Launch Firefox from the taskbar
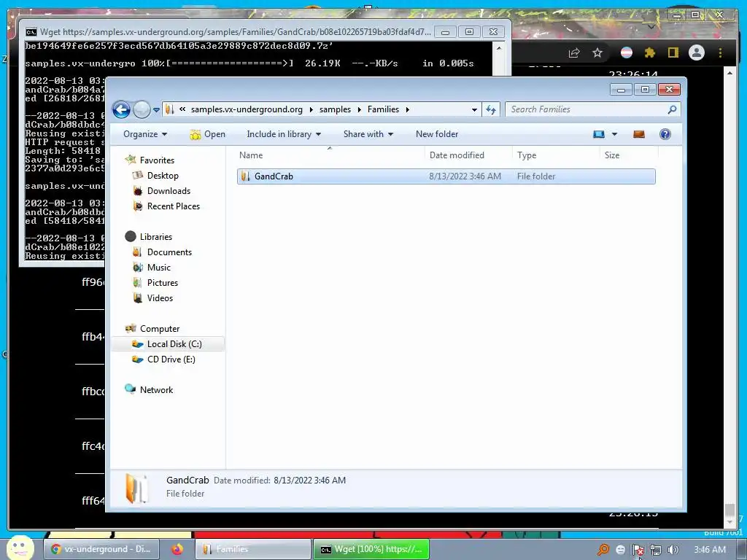 click(x=177, y=549)
